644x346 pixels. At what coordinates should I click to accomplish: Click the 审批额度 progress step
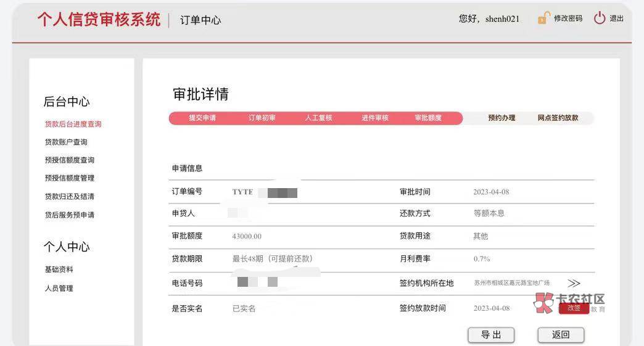[428, 118]
